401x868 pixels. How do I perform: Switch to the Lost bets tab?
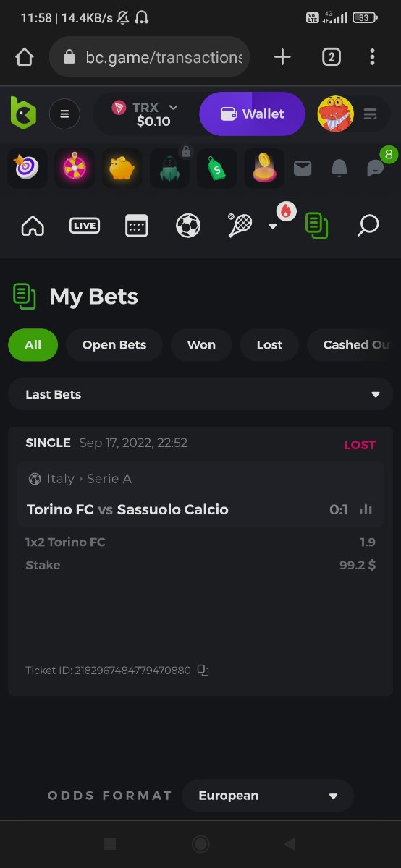[269, 345]
